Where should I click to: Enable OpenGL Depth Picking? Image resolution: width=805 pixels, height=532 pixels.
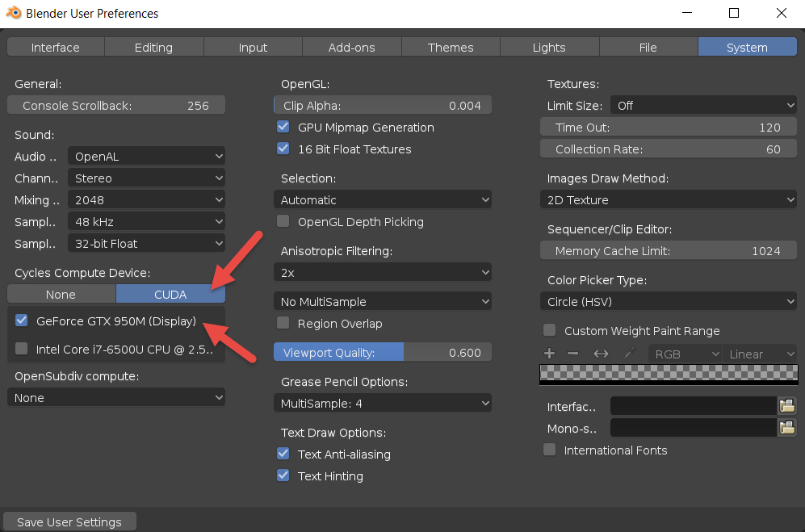pyautogui.click(x=283, y=221)
